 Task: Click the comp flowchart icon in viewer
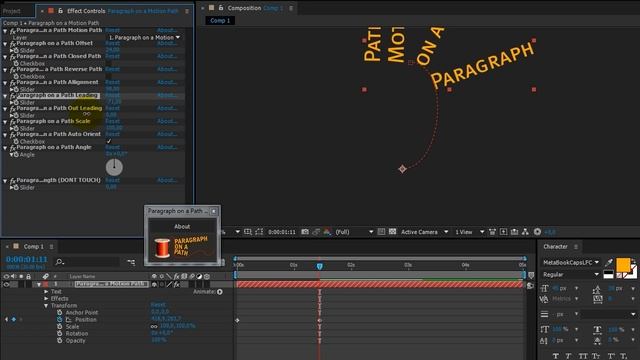pyautogui.click(x=525, y=232)
